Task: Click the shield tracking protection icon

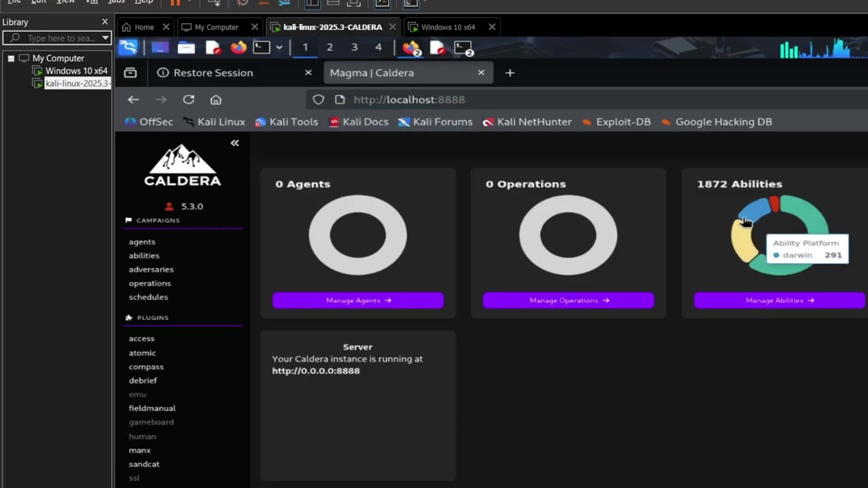Action: point(318,100)
